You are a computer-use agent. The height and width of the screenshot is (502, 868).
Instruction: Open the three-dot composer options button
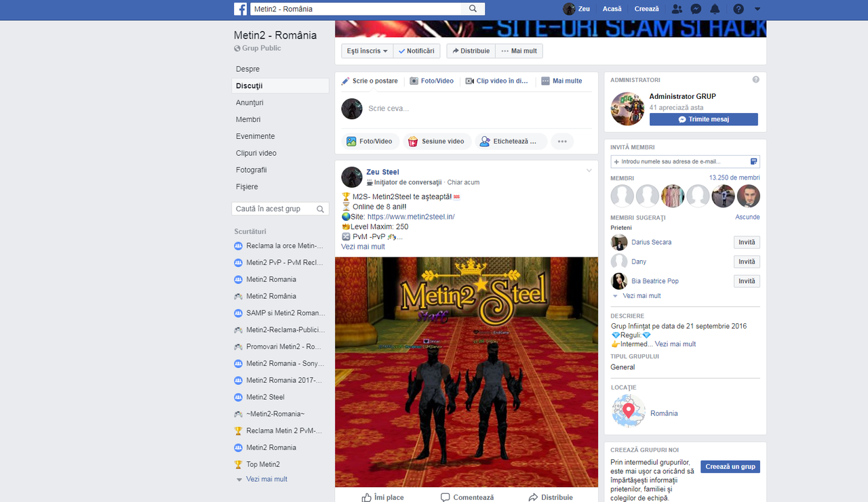pos(562,142)
